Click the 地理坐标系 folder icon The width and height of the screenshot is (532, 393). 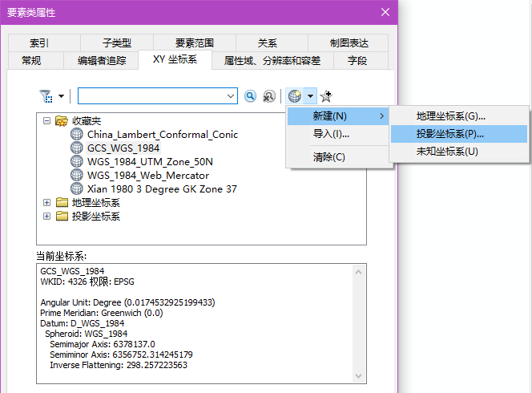tap(62, 202)
